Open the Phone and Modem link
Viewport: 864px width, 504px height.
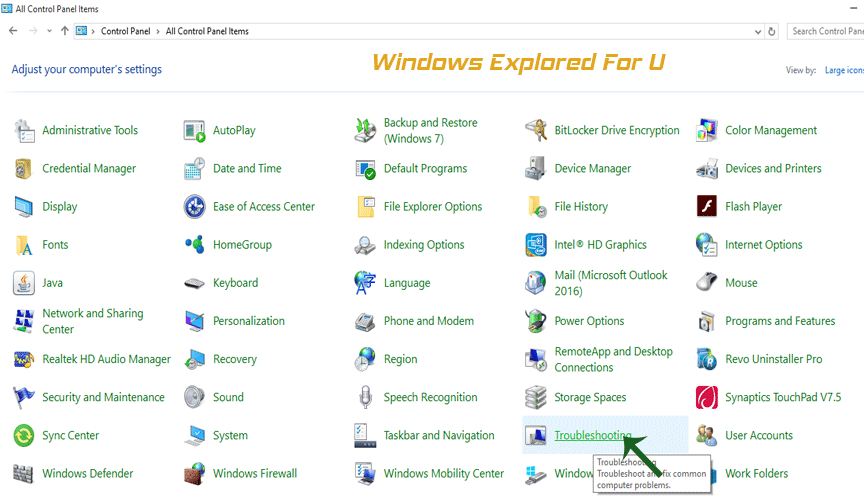[x=429, y=321]
